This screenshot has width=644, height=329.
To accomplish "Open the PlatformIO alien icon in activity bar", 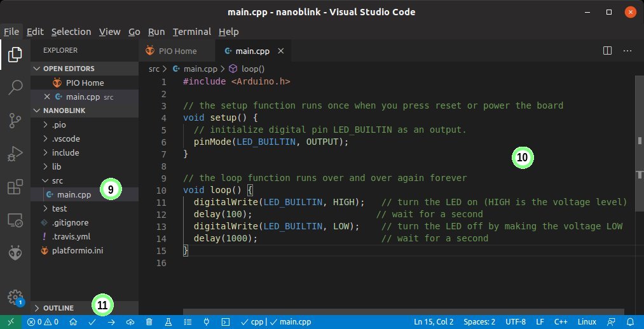I will tap(15, 253).
